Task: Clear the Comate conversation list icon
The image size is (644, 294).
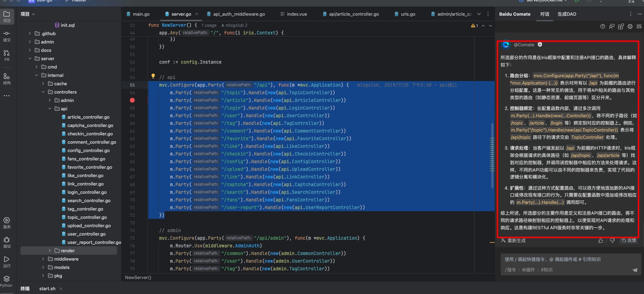Action: 639,26
